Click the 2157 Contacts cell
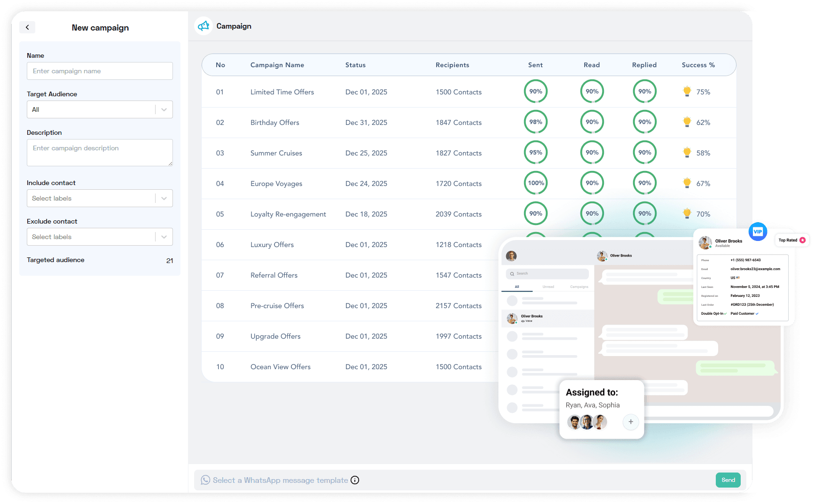This screenshot has width=830, height=504. (x=459, y=306)
